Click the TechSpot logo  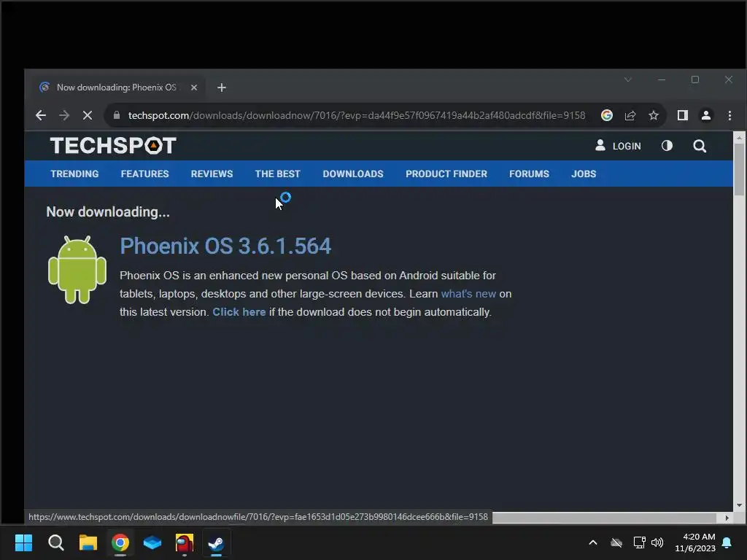pyautogui.click(x=113, y=146)
